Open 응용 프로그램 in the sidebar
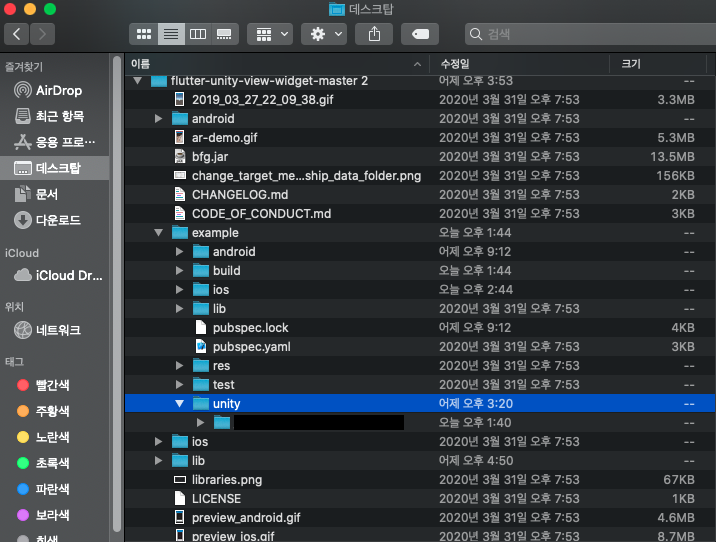This screenshot has height=542, width=716. click(x=55, y=142)
